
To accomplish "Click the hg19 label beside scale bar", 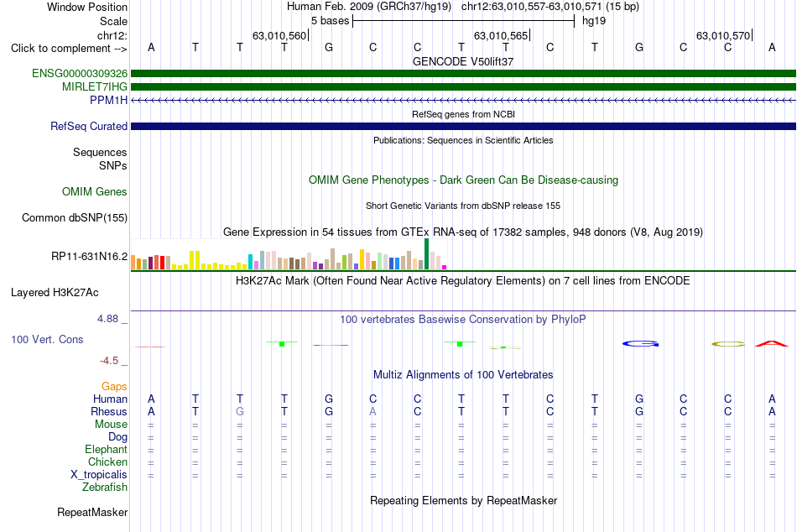I will [x=594, y=21].
